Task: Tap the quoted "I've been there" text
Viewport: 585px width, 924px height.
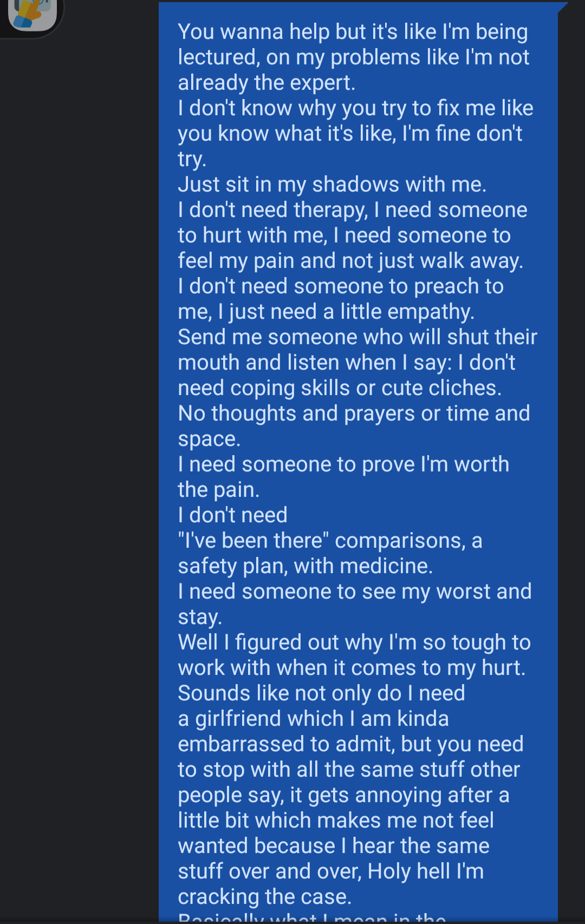Action: coord(253,541)
